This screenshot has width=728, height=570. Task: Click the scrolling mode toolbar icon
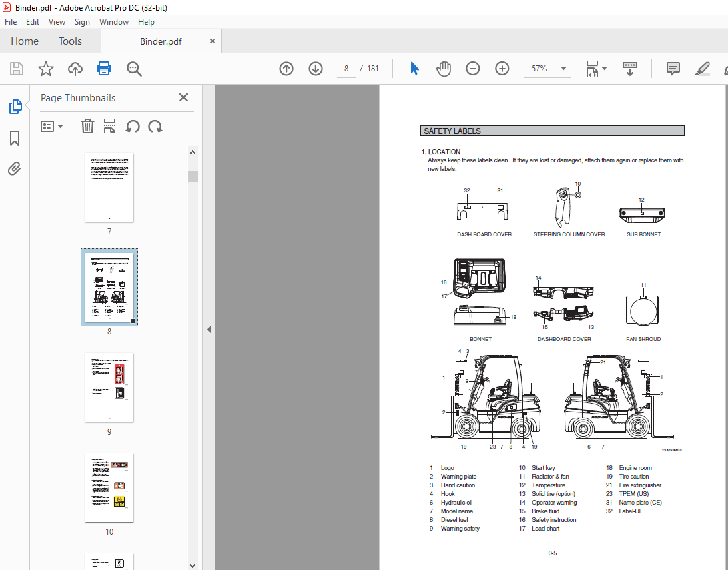tap(629, 69)
